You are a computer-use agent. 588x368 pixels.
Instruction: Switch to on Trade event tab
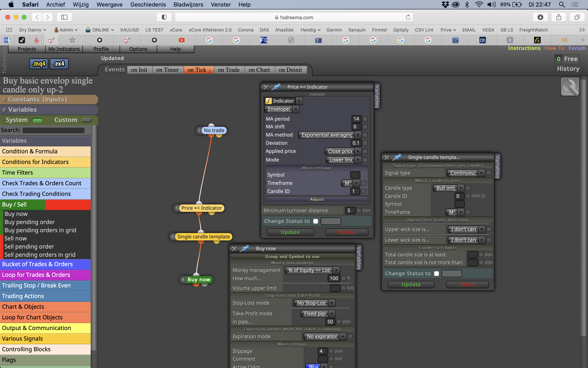tap(229, 70)
